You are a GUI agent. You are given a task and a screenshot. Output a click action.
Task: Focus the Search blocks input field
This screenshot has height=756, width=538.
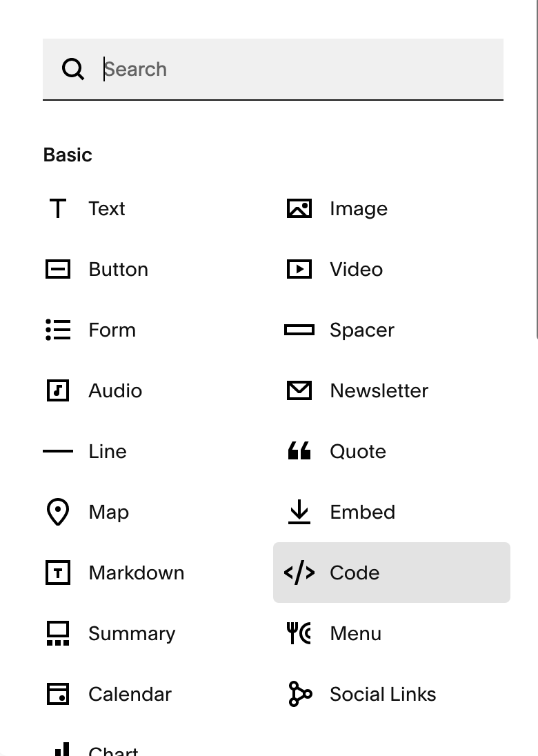(x=297, y=69)
